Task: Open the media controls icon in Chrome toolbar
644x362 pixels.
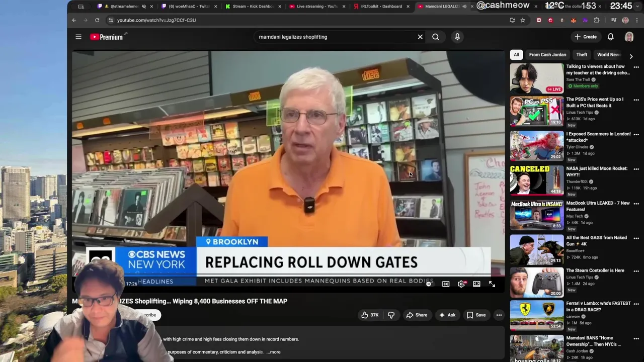Action: pyautogui.click(x=614, y=20)
